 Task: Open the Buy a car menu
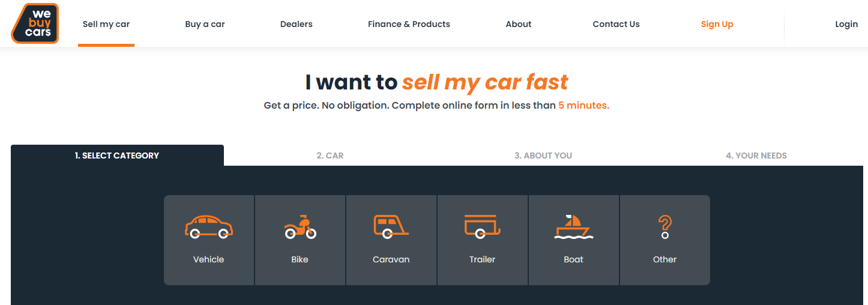coord(205,24)
